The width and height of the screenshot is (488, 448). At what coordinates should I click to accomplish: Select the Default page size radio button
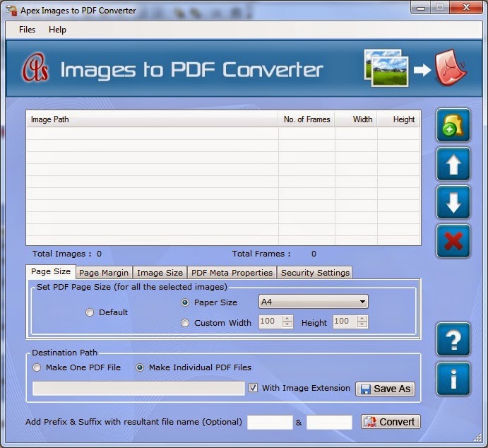coord(90,312)
